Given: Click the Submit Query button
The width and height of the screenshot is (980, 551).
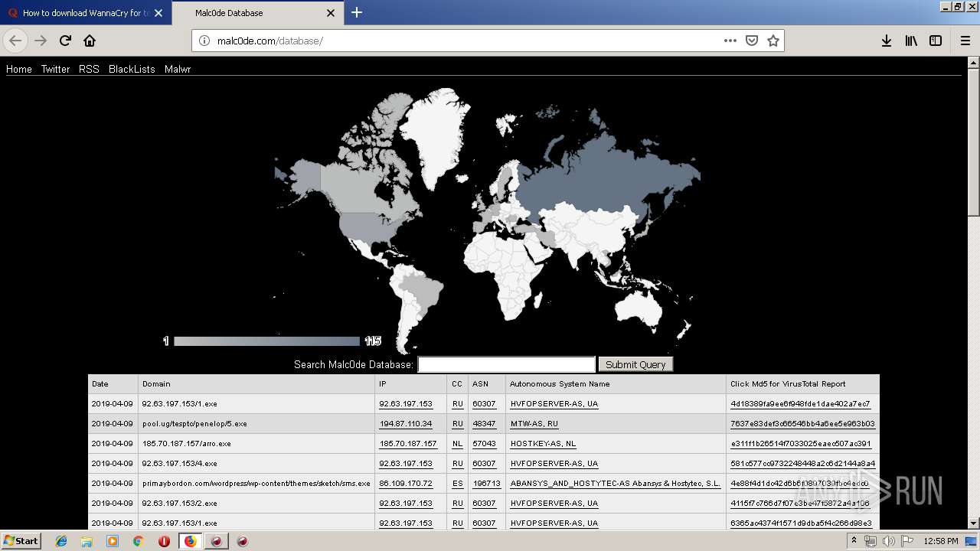Looking at the screenshot, I should 635,364.
